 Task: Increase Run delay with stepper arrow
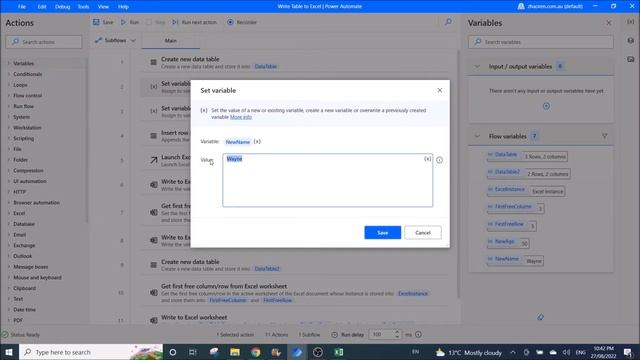(x=397, y=332)
